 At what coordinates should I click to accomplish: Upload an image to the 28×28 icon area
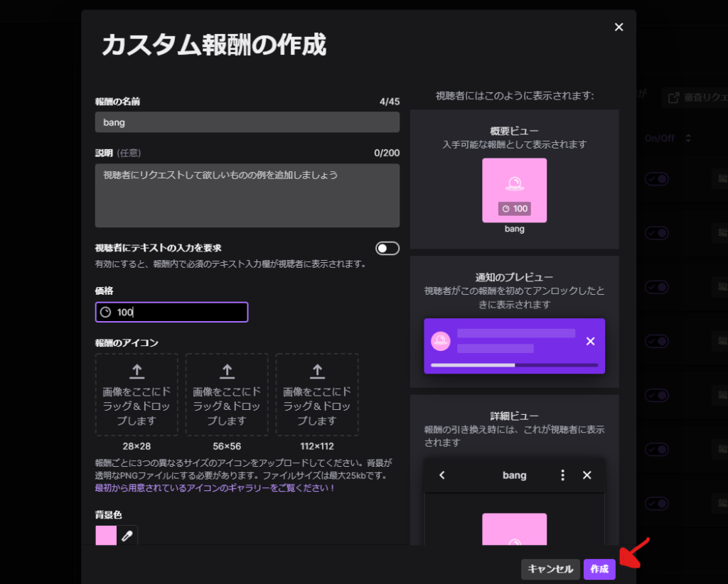[x=136, y=394]
